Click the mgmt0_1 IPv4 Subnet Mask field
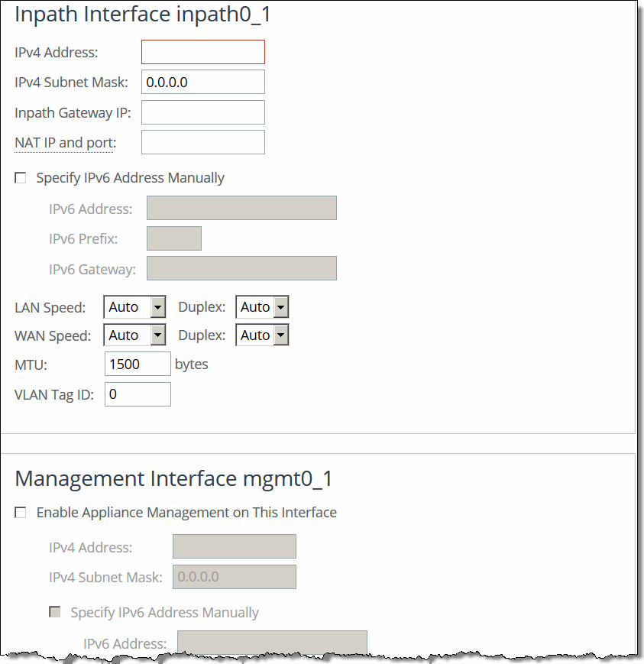Viewport: 644px width, 664px height. coord(234,576)
